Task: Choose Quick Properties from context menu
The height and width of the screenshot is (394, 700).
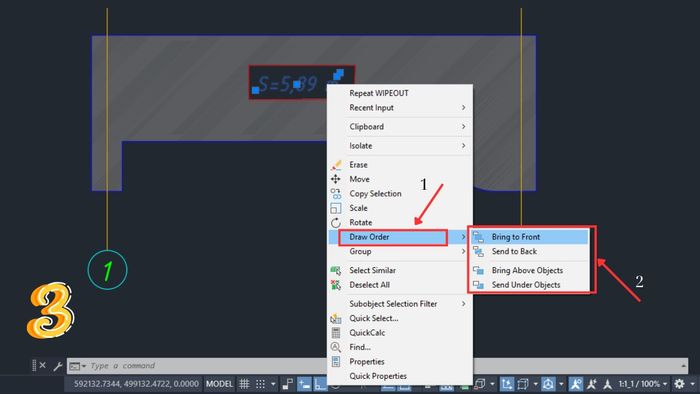Action: click(378, 376)
